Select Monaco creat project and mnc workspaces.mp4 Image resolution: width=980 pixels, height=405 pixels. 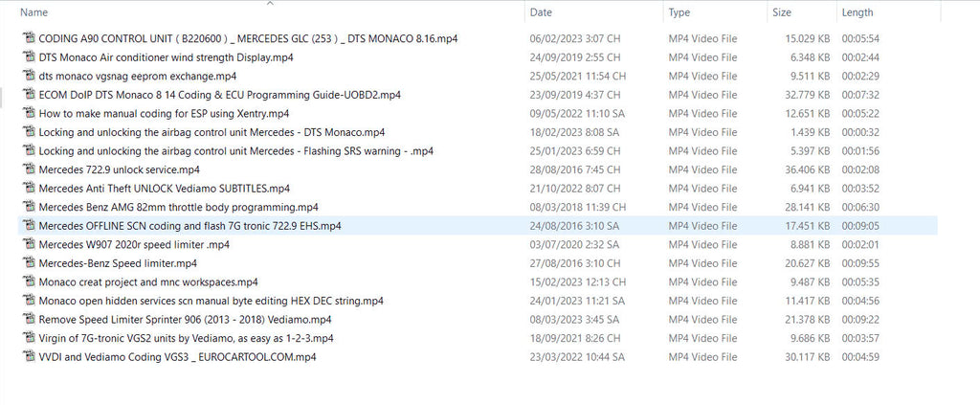[148, 281]
